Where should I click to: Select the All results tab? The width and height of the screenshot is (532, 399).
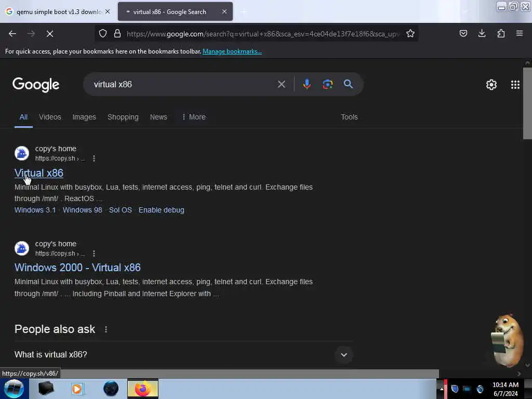pos(23,117)
